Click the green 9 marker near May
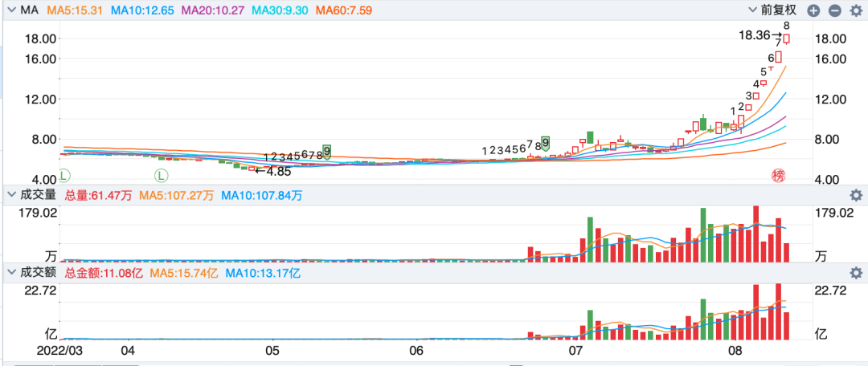The height and width of the screenshot is (366, 868). pos(326,151)
